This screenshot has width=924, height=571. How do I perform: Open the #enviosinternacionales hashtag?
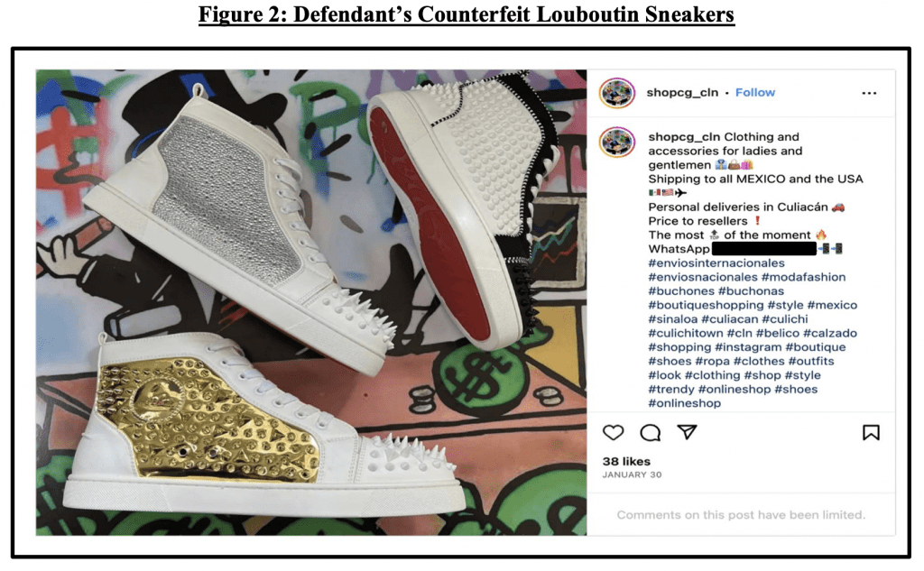coord(716,262)
